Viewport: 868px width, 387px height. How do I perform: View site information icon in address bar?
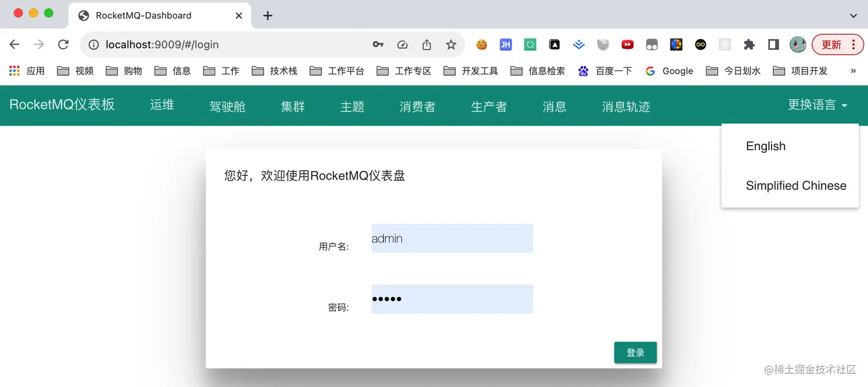94,45
